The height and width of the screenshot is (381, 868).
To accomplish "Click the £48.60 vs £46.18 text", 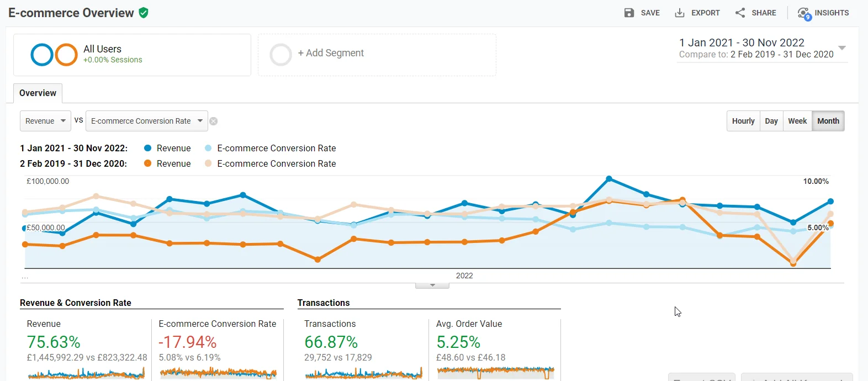I will 471,357.
